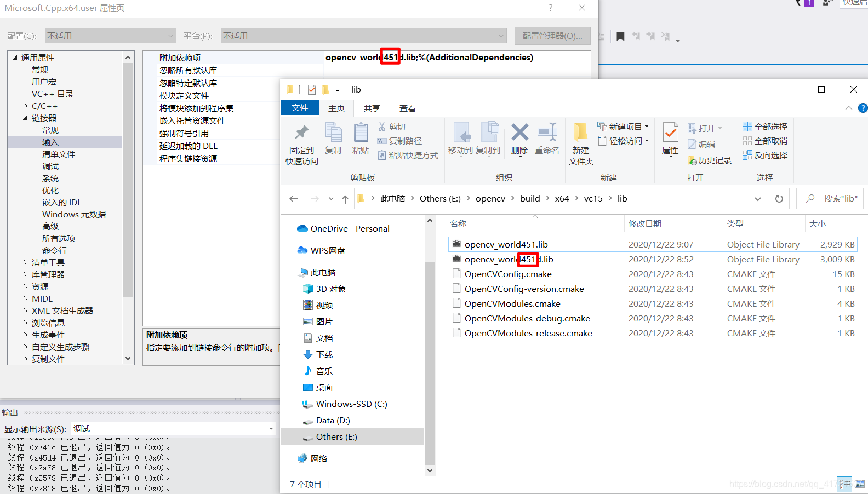The width and height of the screenshot is (868, 494).
Task: Click the Delete X icon
Action: [519, 132]
